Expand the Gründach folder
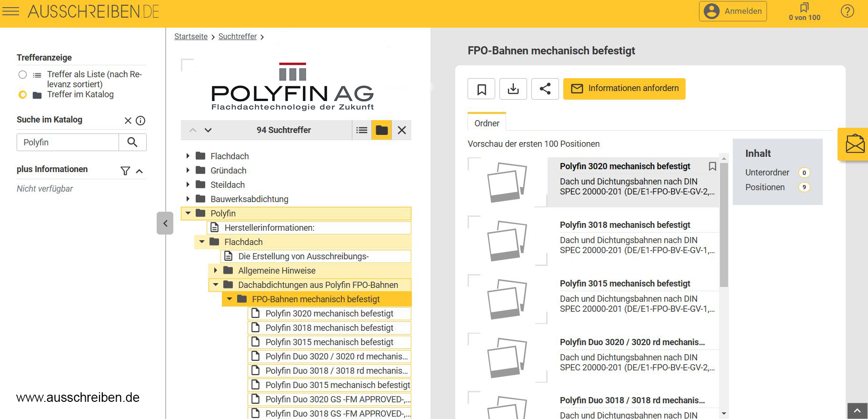Screen dimensions: 868x419 (188, 170)
